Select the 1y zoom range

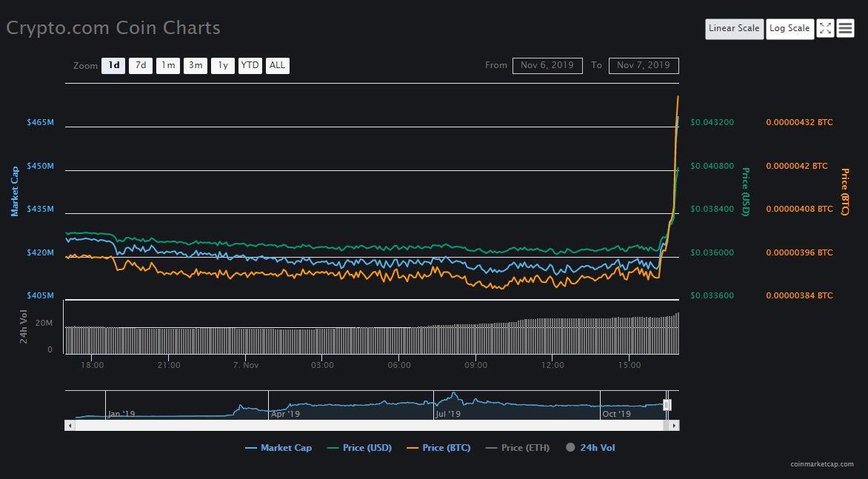click(x=222, y=65)
